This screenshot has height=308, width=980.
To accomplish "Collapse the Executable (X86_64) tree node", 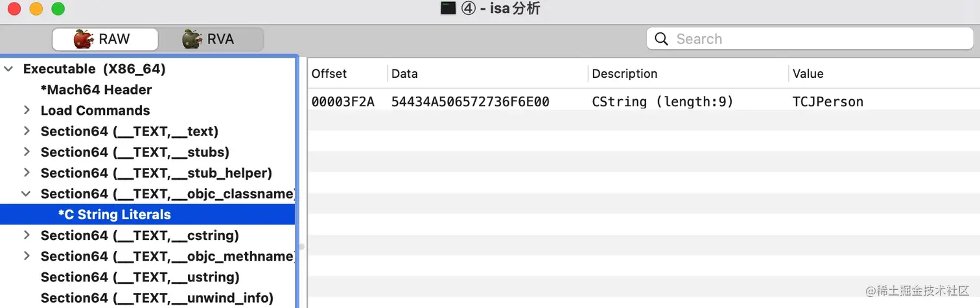I will 8,69.
